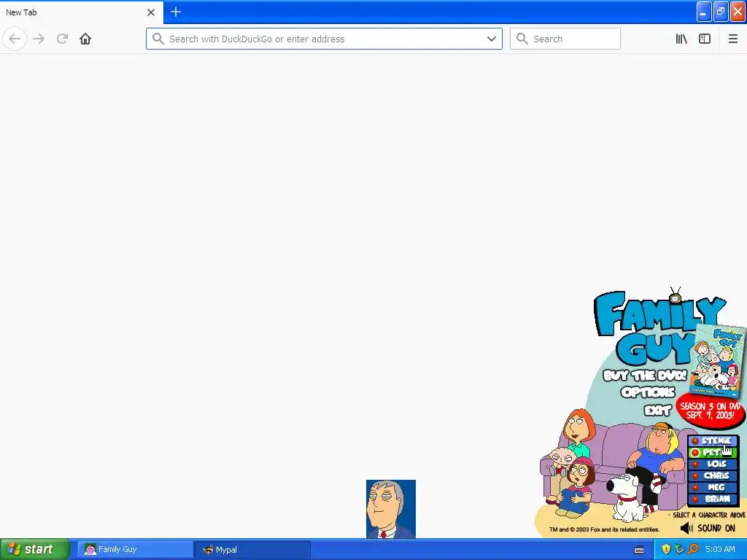Open the on-screen keyboard tray icon
Image resolution: width=747 pixels, height=560 pixels.
[x=639, y=550]
